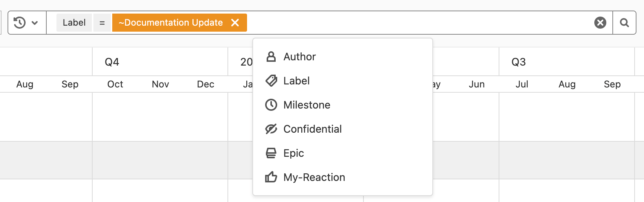This screenshot has height=202, width=644.
Task: Select the Oct month column header
Action: (x=115, y=84)
